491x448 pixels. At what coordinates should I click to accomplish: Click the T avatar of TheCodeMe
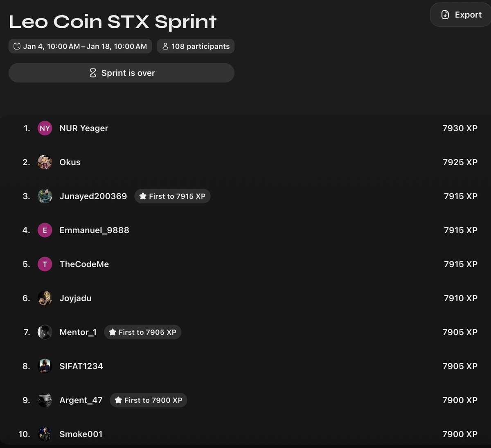45,264
